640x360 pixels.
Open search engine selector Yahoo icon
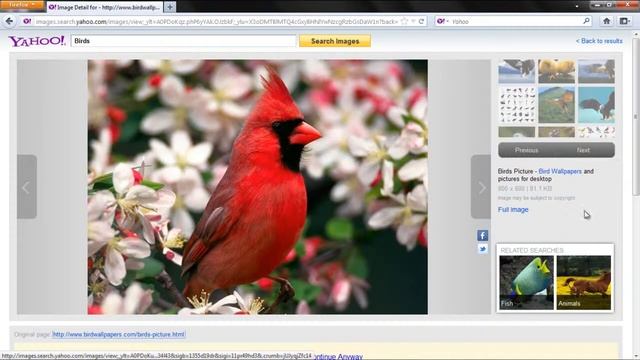coord(442,21)
